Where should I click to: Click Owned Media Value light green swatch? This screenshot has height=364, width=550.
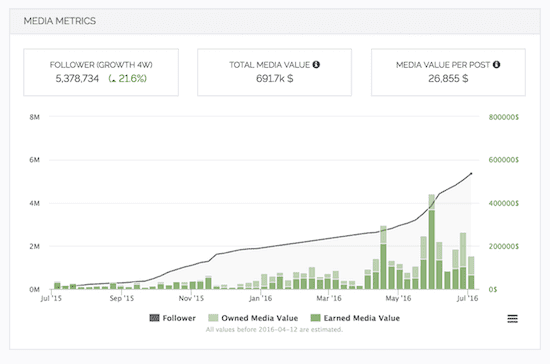pyautogui.click(x=213, y=318)
